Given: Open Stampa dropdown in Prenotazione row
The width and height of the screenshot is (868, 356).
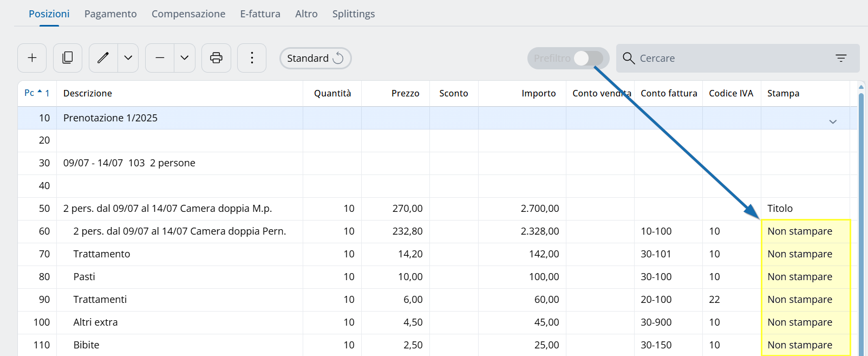Looking at the screenshot, I should pos(833,121).
